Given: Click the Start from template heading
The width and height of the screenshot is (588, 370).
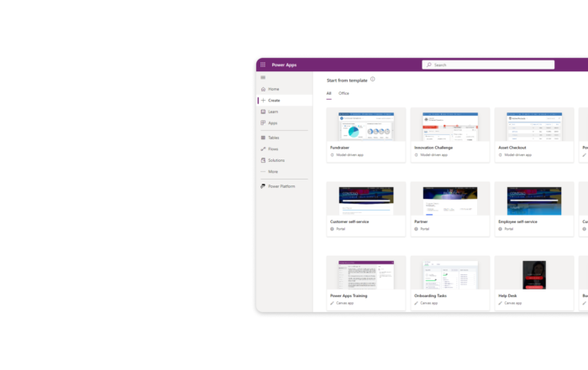Looking at the screenshot, I should click(347, 81).
